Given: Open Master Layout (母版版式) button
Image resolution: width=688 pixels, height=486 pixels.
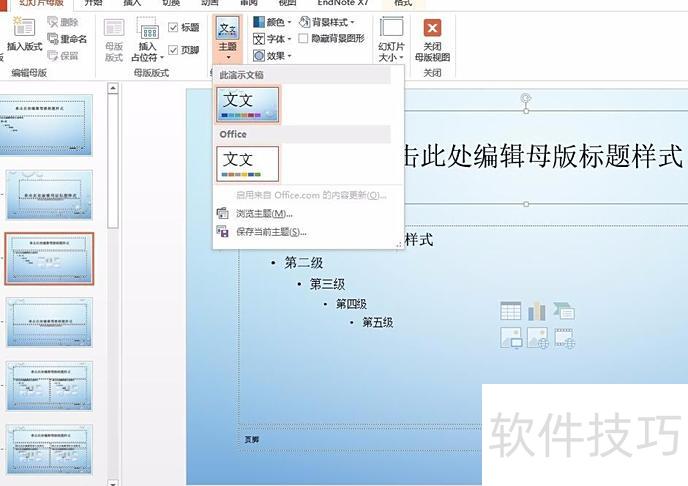Looking at the screenshot, I should (x=114, y=39).
